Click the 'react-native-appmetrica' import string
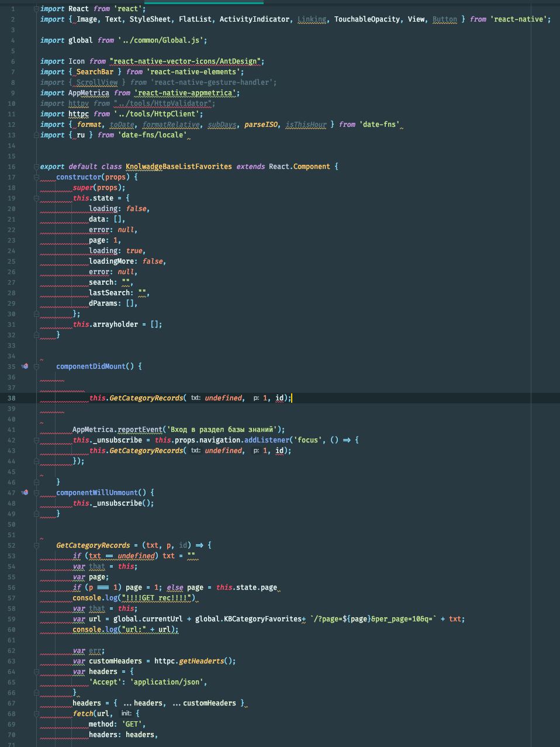 coord(185,93)
